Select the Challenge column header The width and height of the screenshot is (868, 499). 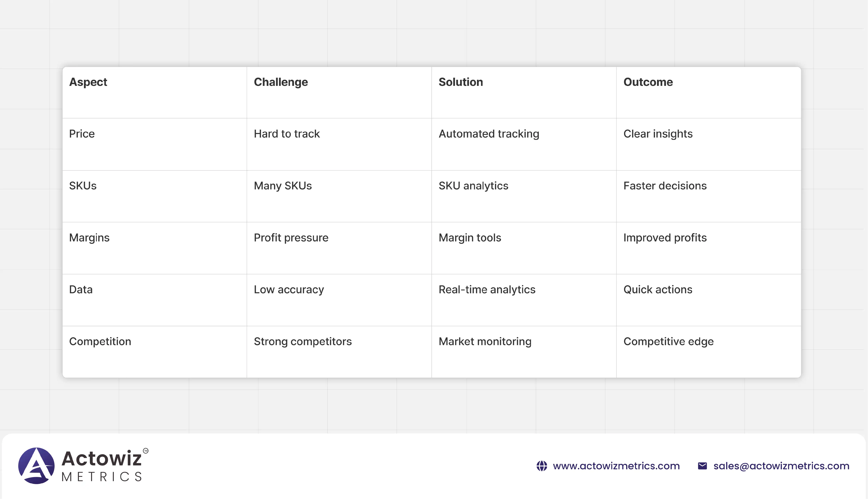pos(280,82)
